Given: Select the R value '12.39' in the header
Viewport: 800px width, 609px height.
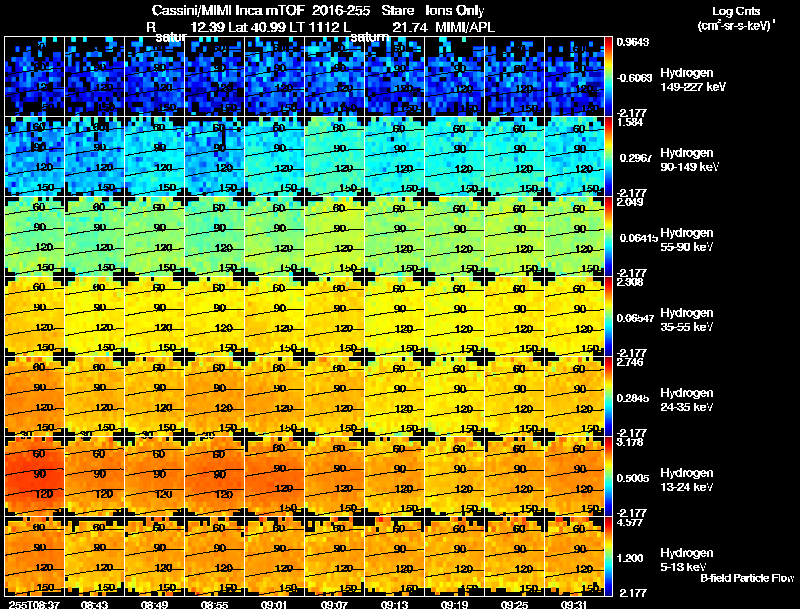Looking at the screenshot, I should tap(208, 28).
